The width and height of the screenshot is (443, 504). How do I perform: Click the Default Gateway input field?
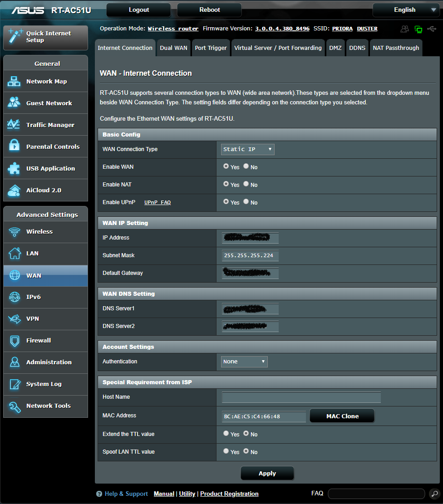pos(250,273)
